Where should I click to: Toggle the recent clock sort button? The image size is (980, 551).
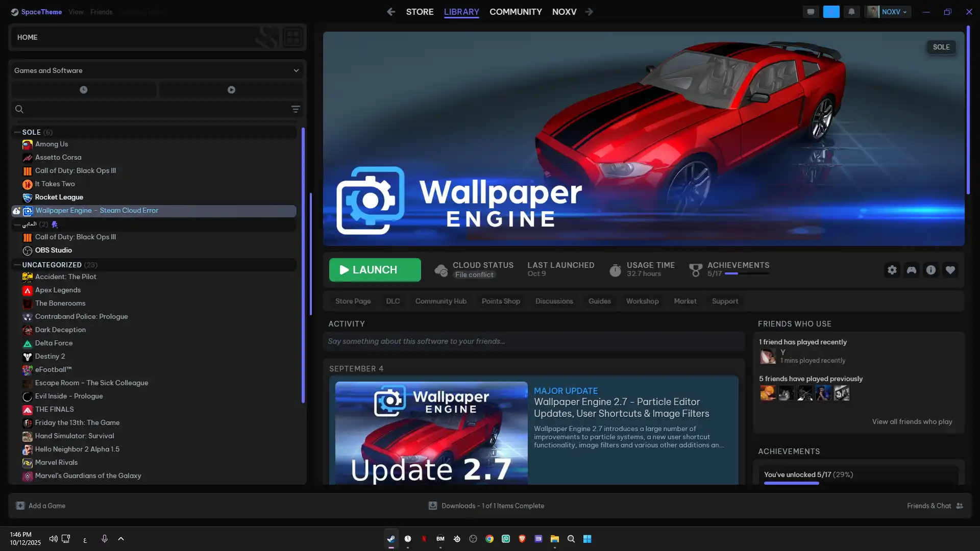(84, 90)
